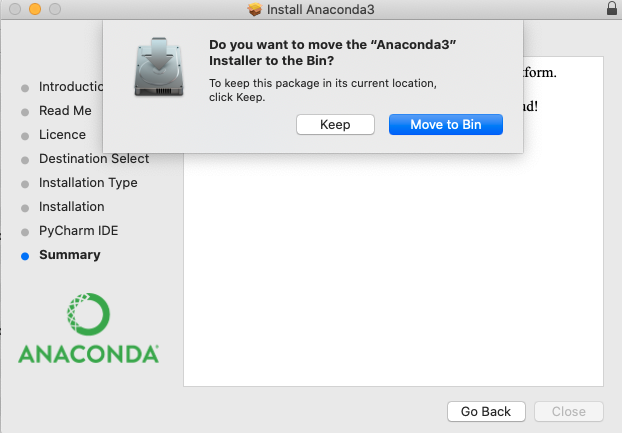This screenshot has height=433, width=622.
Task: Click the grey bullet beside Installation Type
Action: [x=25, y=184]
